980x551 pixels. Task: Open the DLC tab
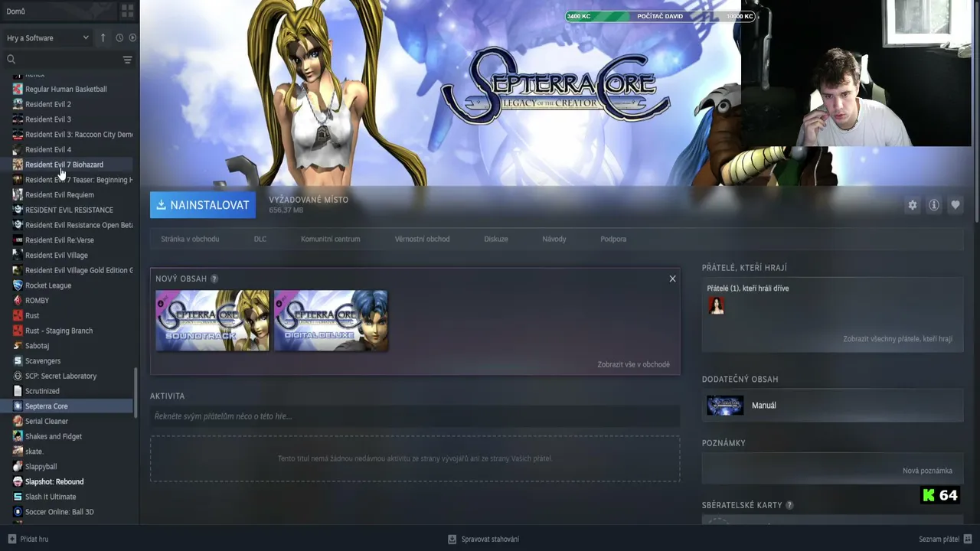pos(260,239)
